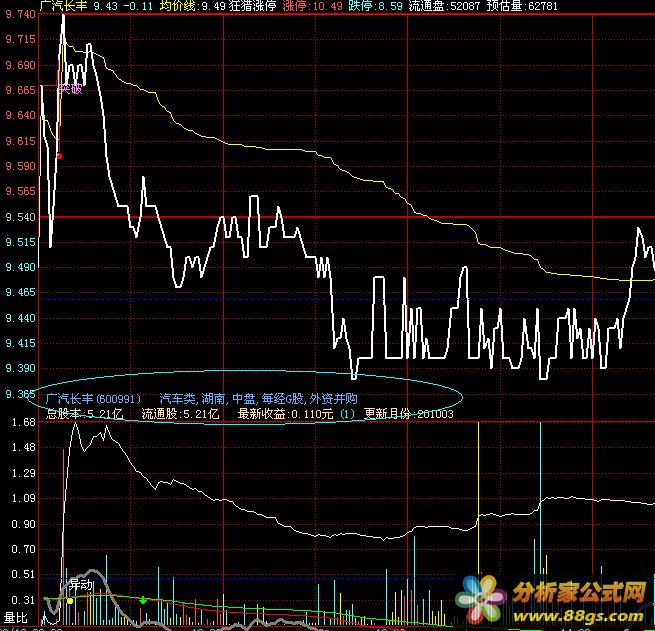Click the 更新月份:201003 update text

pos(409,414)
